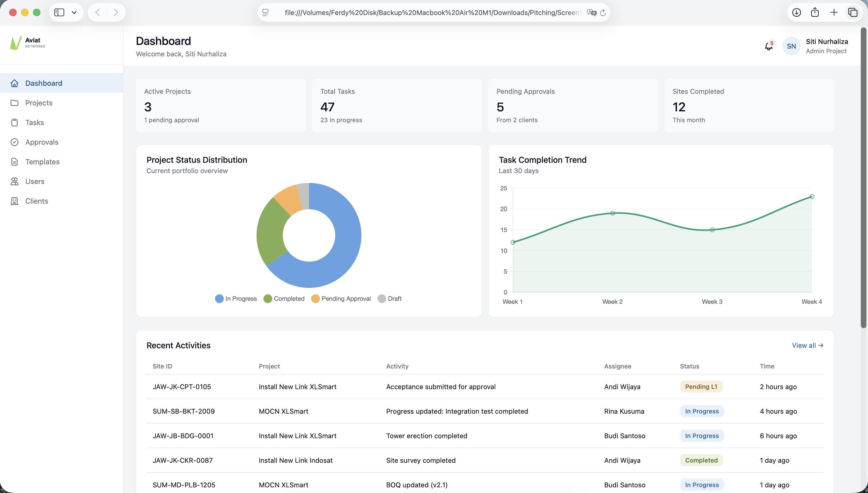The height and width of the screenshot is (493, 868).
Task: Click the page vertical scrollbar
Action: 864,178
